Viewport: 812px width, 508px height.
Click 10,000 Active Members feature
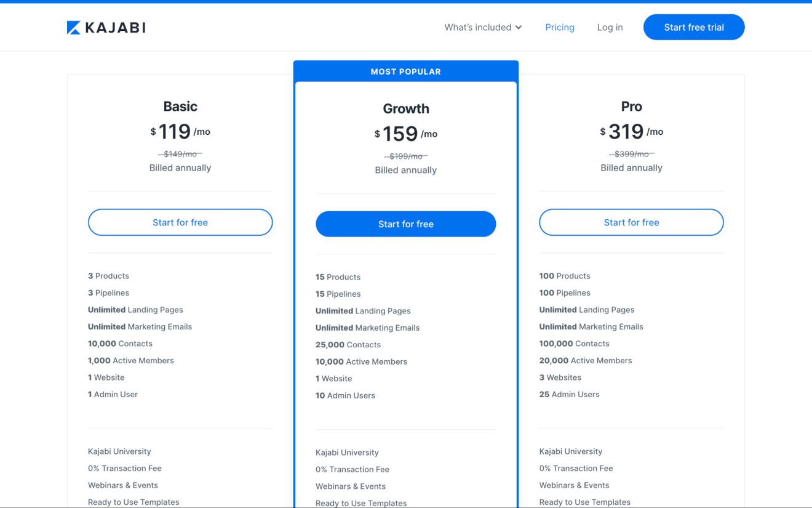point(361,362)
